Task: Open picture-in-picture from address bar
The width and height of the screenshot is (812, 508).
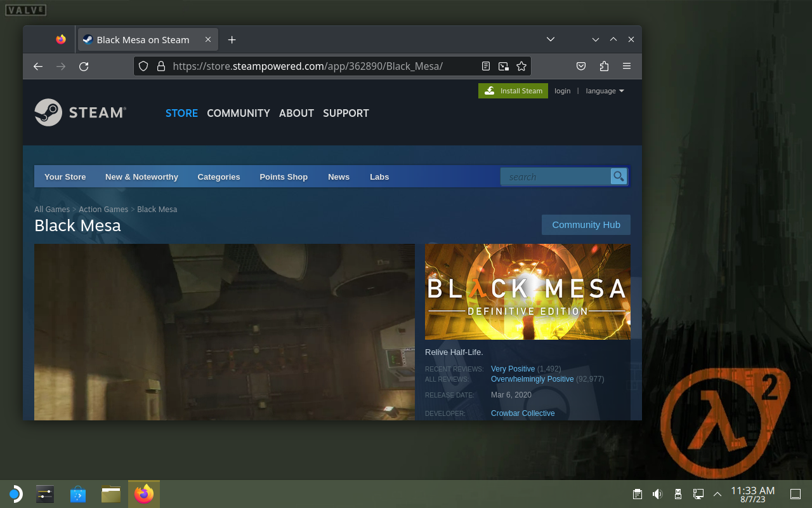Action: click(504, 66)
